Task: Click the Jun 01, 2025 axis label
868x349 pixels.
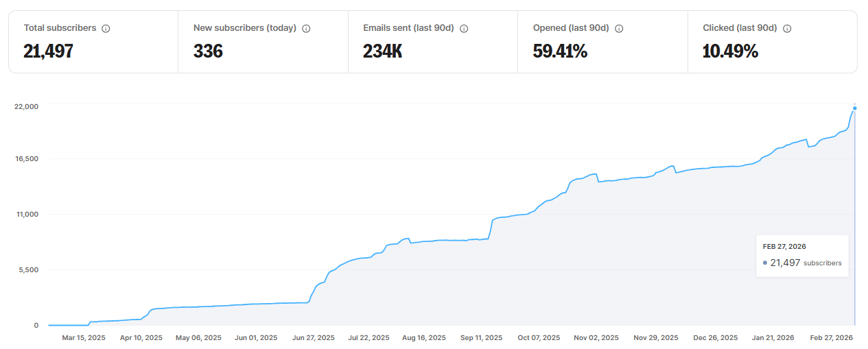Action: [x=256, y=337]
